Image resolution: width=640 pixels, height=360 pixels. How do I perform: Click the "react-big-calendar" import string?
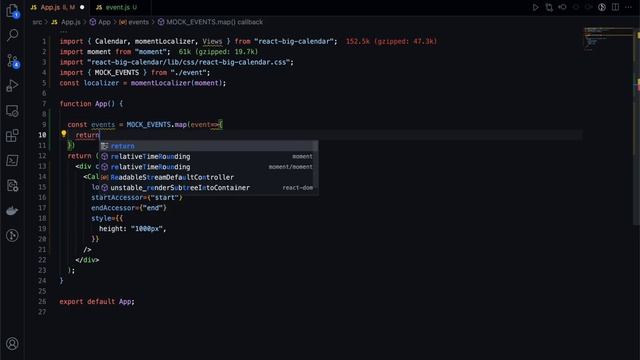point(294,41)
